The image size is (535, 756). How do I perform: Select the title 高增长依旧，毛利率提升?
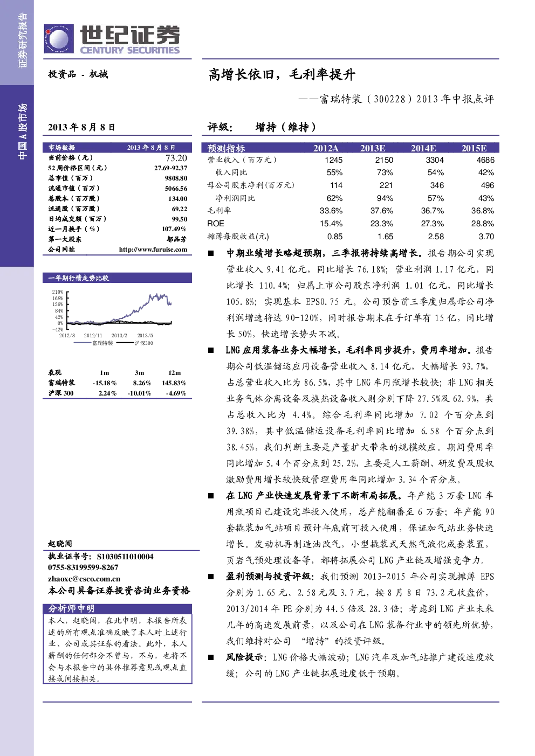[x=282, y=74]
